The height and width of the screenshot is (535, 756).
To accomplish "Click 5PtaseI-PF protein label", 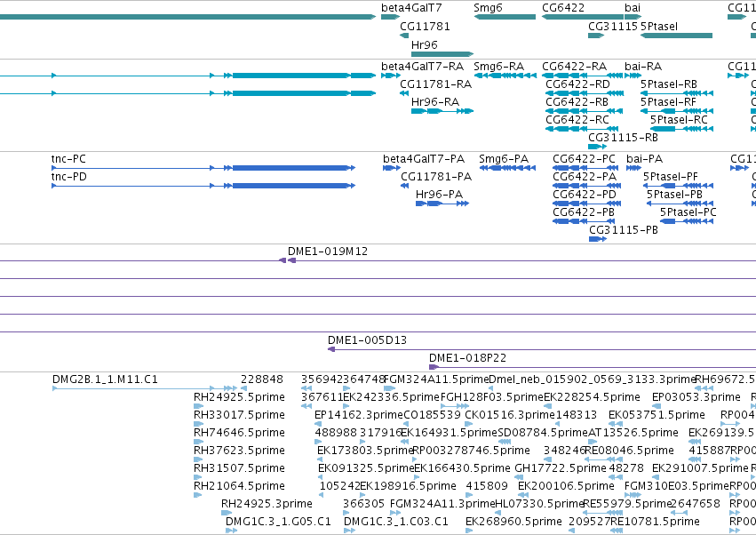I will 670,177.
